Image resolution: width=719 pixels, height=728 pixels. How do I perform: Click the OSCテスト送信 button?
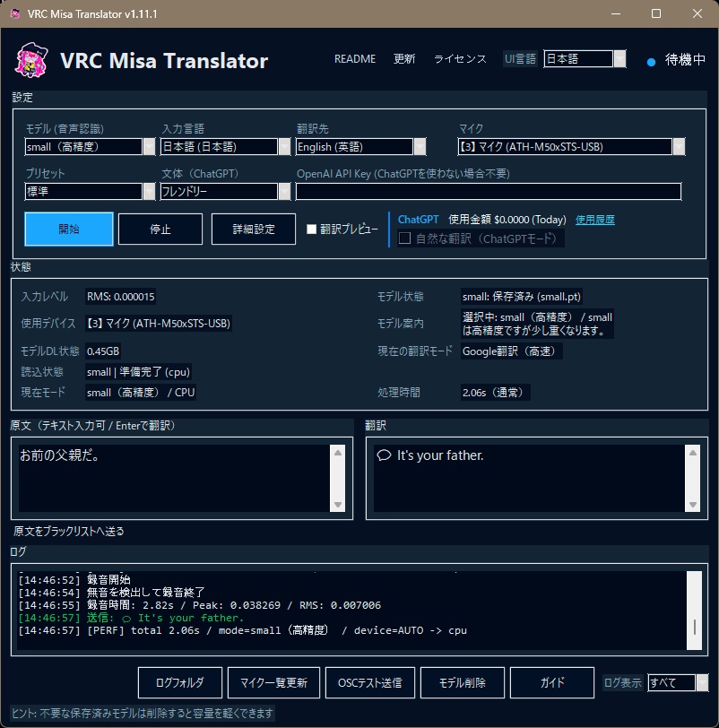pos(370,682)
